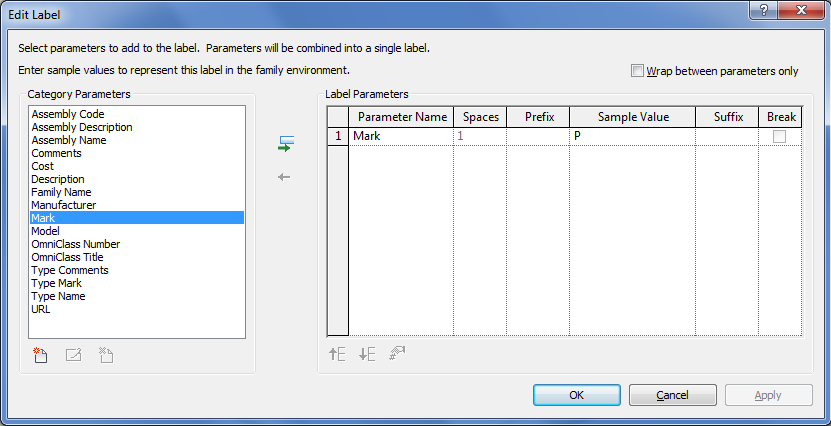Select row 1 by its row header
Image resolution: width=831 pixels, height=426 pixels.
tap(338, 136)
